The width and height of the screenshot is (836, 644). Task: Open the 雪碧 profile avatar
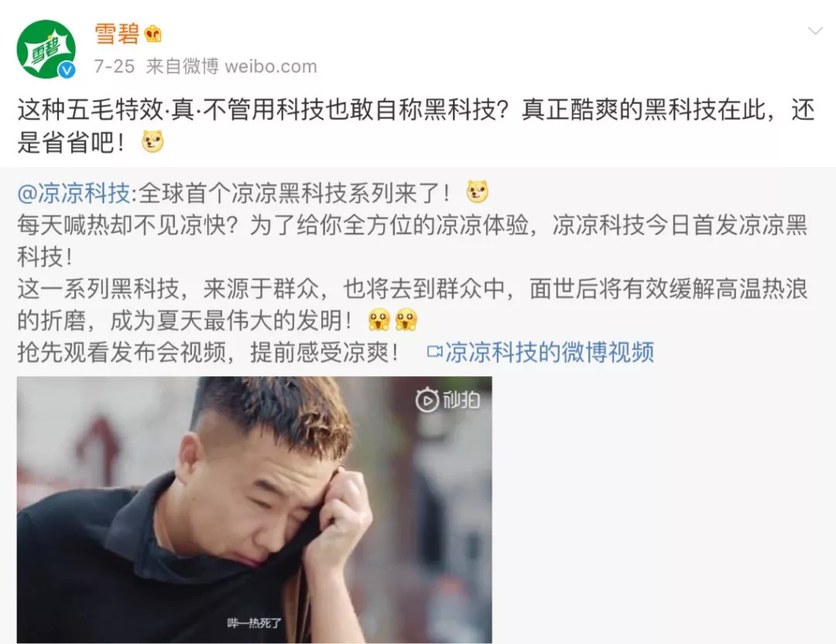coord(46,49)
